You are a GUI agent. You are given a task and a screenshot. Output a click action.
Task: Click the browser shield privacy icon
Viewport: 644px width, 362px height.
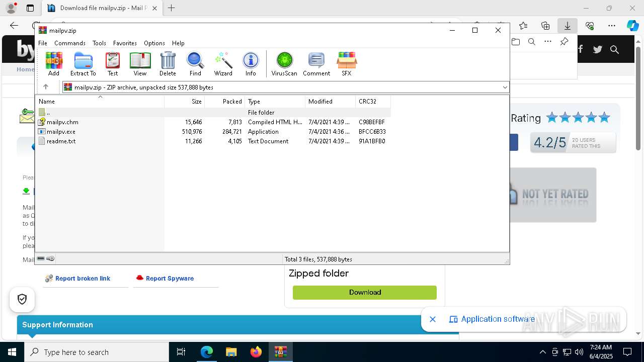[x=22, y=299]
